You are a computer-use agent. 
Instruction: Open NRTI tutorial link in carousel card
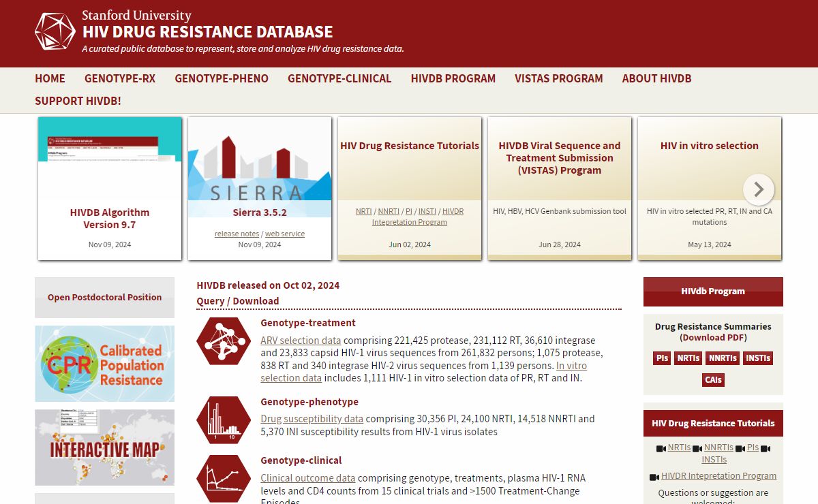(x=364, y=211)
